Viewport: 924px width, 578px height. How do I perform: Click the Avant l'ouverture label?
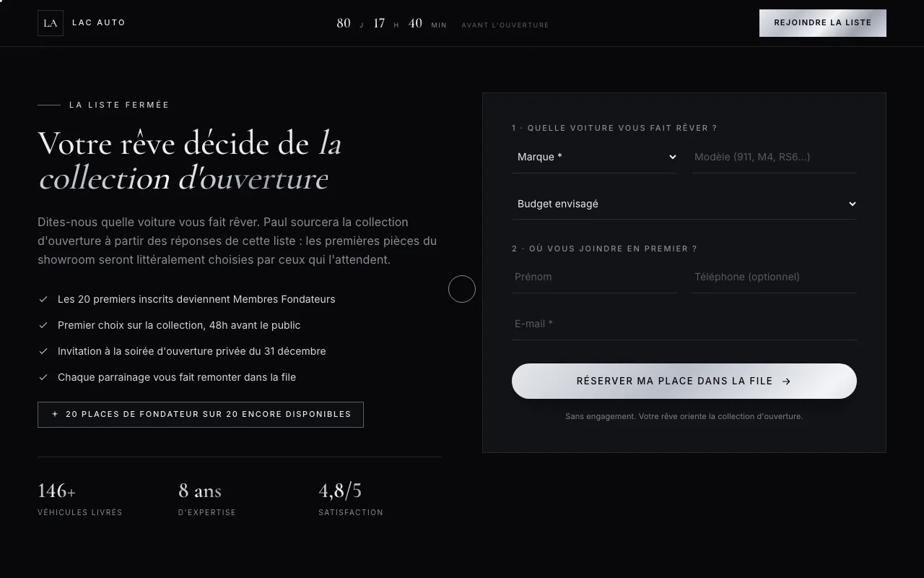(x=505, y=25)
